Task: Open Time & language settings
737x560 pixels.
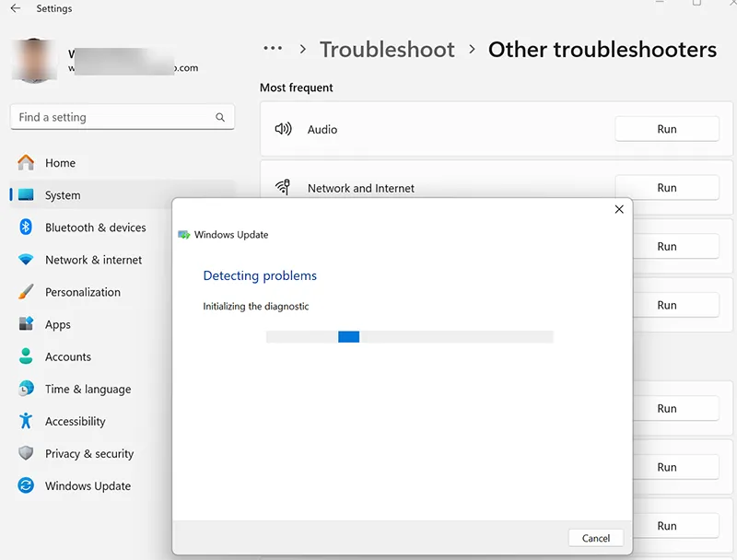Action: tap(90, 390)
